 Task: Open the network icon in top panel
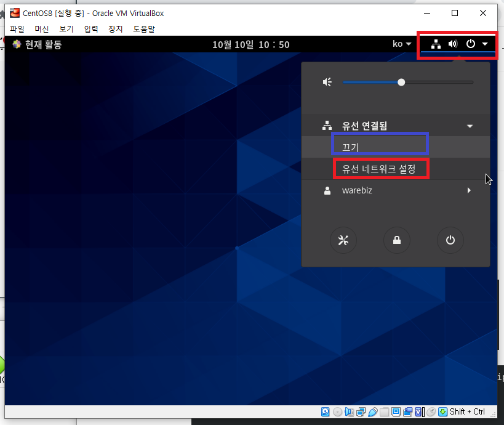[436, 44]
